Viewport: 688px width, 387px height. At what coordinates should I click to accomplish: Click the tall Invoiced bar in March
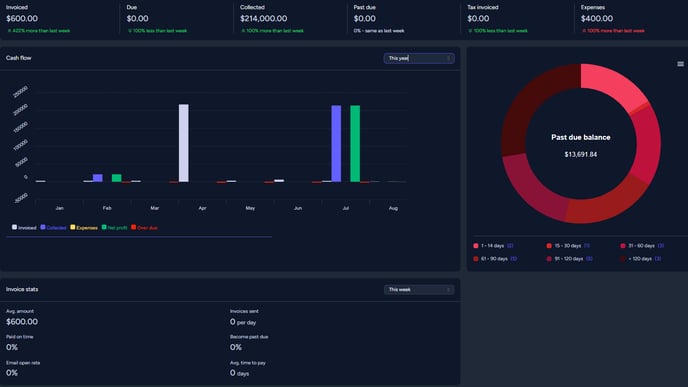click(183, 143)
